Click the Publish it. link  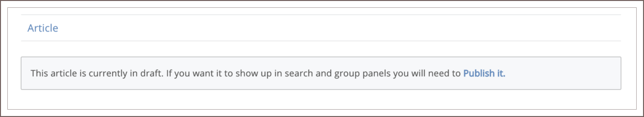[484, 74]
